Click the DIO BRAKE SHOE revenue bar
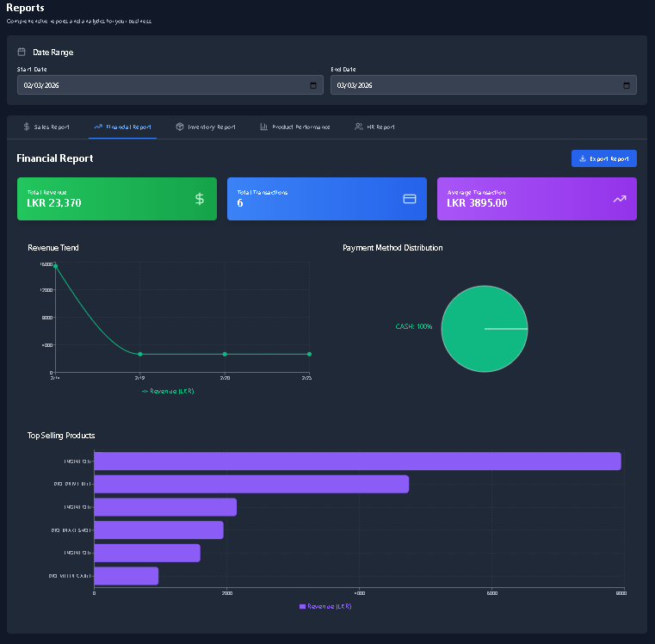This screenshot has height=644, width=655. click(158, 529)
